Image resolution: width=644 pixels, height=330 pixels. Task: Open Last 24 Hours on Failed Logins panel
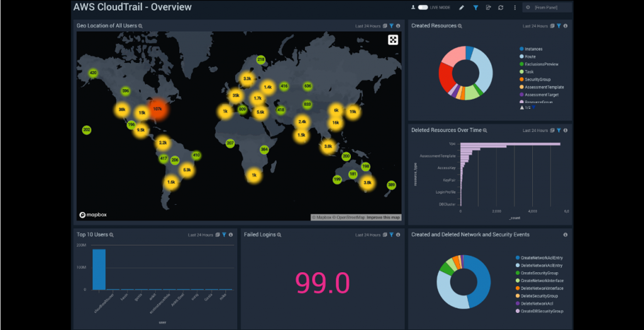(368, 235)
